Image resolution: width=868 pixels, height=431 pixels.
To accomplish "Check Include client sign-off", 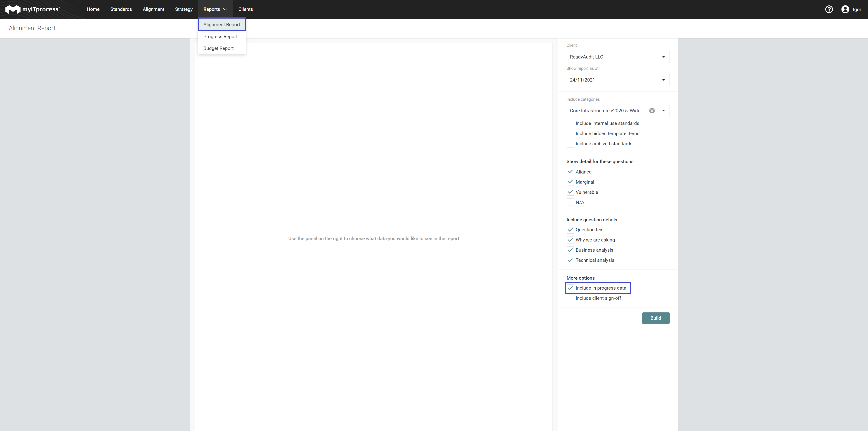I will click(x=570, y=298).
